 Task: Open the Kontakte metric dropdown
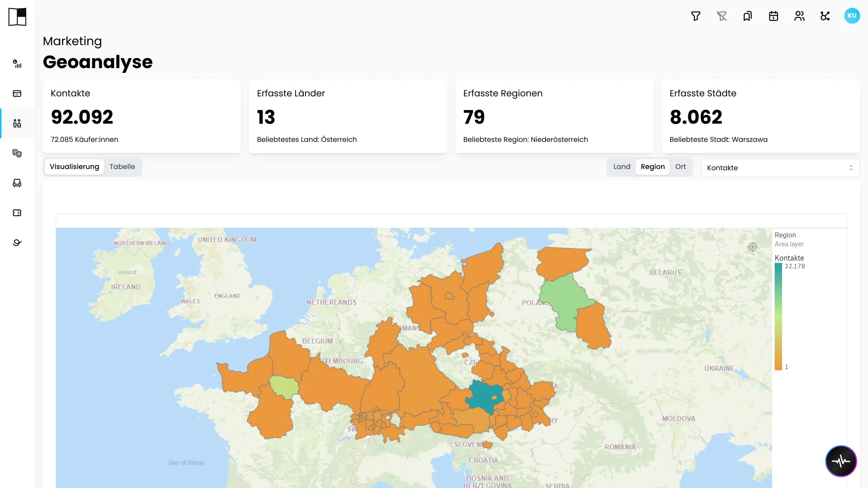pyautogui.click(x=780, y=168)
